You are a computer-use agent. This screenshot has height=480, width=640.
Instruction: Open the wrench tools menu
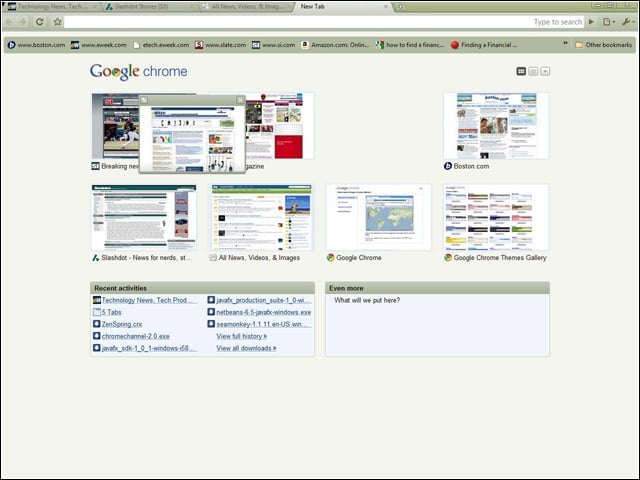pyautogui.click(x=627, y=22)
